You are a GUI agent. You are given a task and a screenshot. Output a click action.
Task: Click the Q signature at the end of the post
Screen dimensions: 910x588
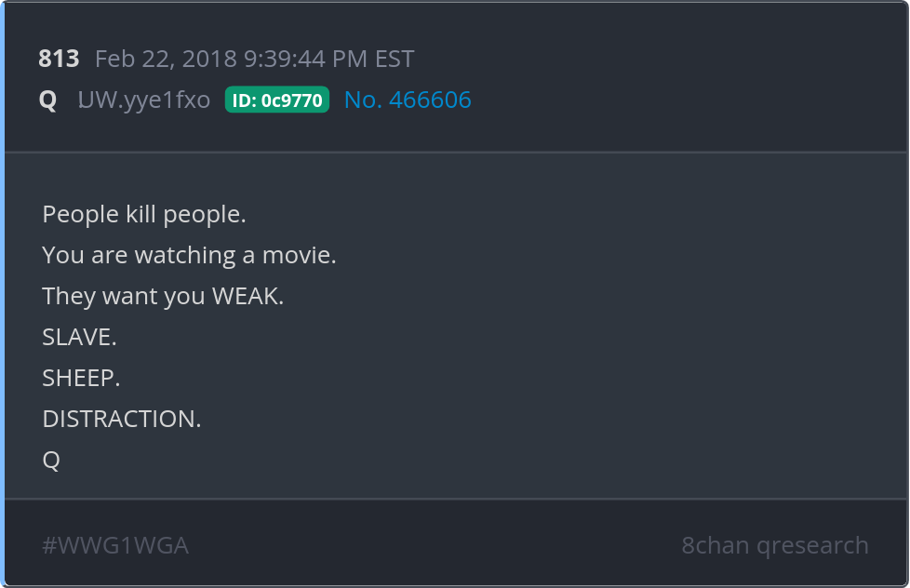pos(51,461)
